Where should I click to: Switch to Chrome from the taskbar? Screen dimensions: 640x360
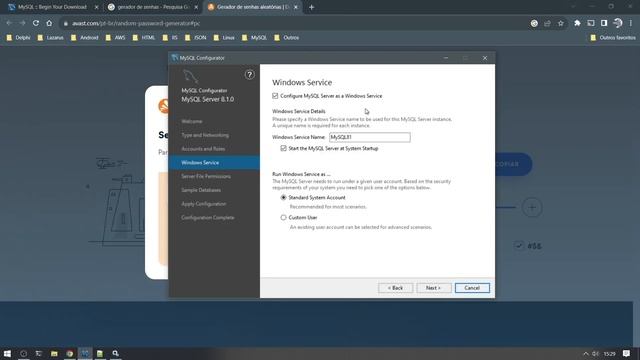tap(69, 353)
